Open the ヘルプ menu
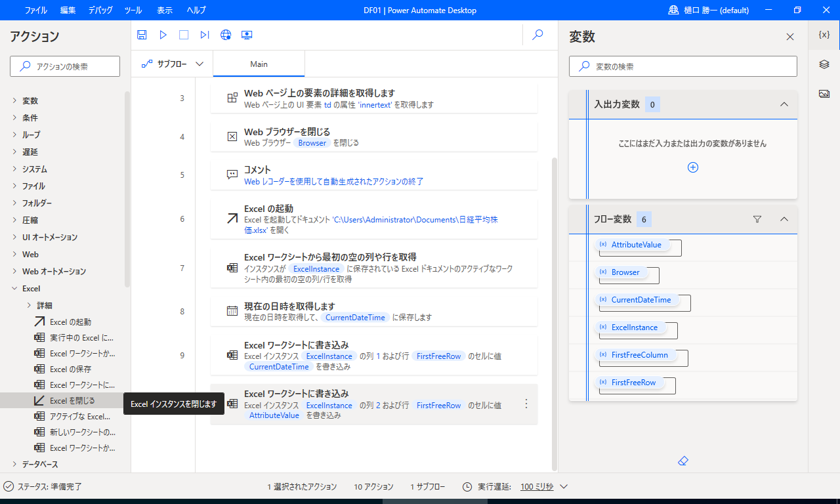840x504 pixels. click(x=196, y=10)
